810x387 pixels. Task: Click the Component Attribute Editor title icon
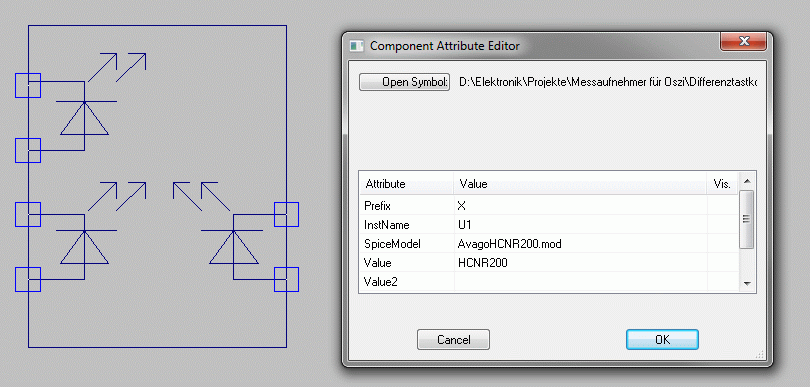356,45
